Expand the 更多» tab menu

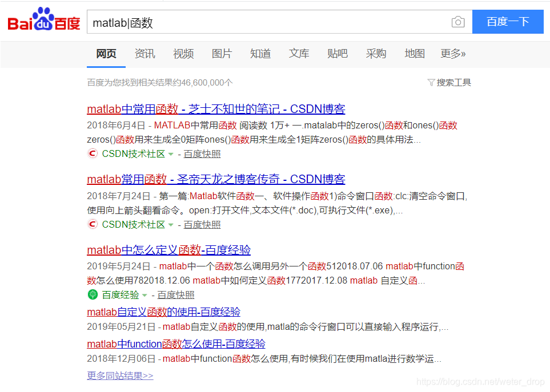[453, 54]
